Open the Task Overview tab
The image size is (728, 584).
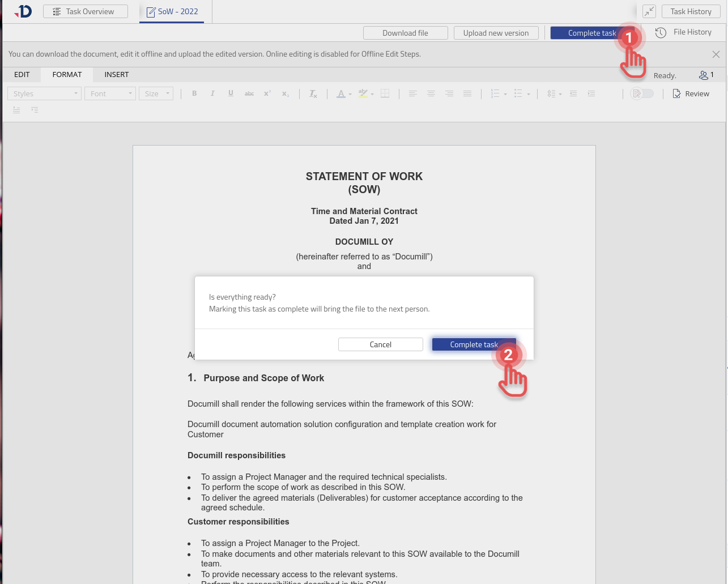click(85, 11)
